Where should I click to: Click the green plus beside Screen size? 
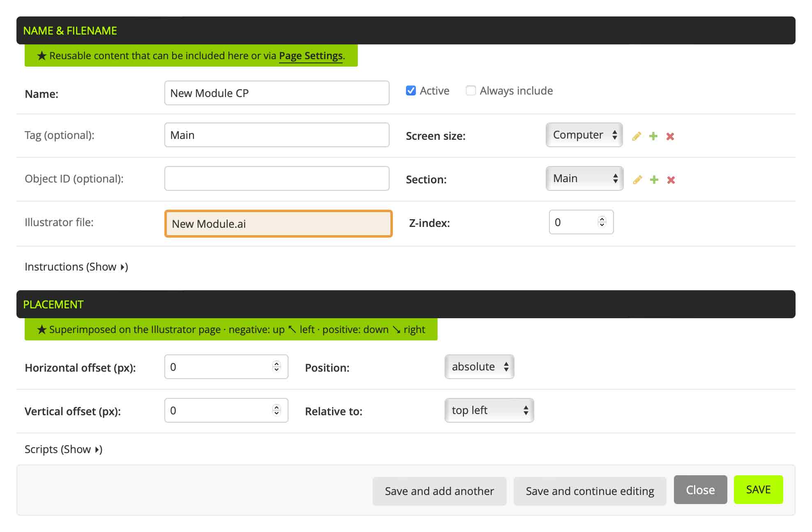point(653,136)
